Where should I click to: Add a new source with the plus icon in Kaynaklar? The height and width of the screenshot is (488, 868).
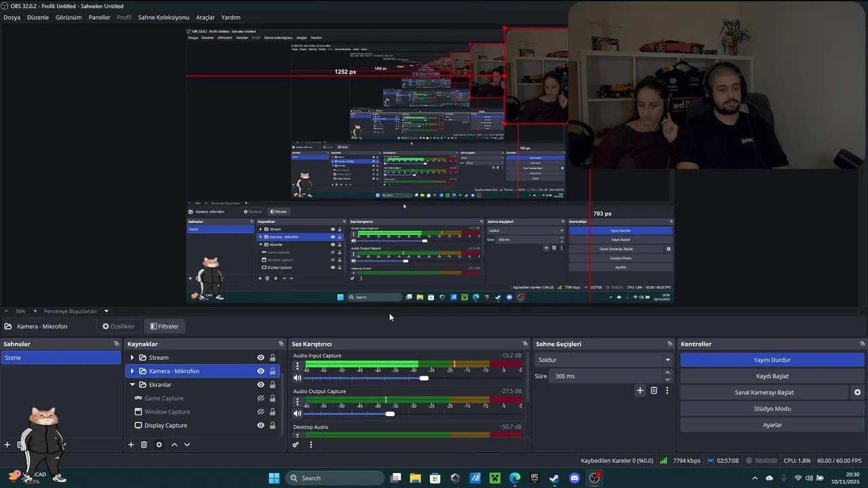click(x=131, y=445)
